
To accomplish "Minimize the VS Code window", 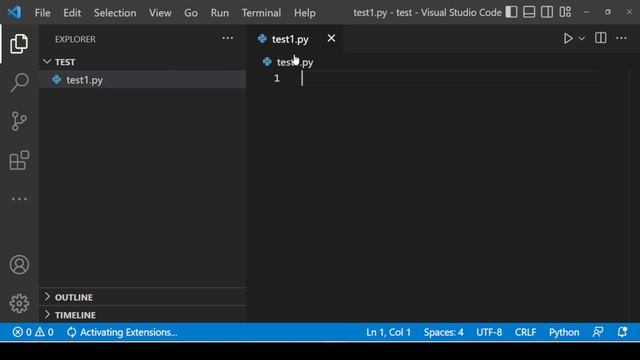I will [587, 12].
